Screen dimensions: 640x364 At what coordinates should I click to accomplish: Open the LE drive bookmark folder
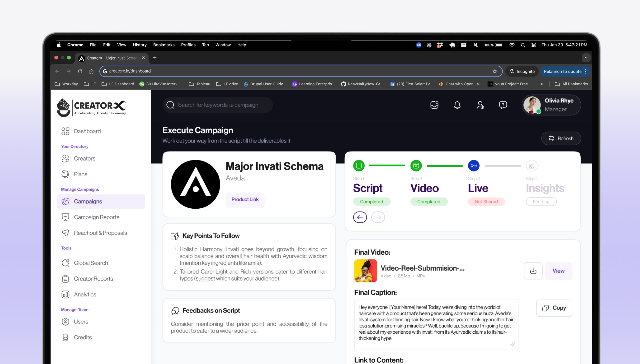click(x=227, y=84)
